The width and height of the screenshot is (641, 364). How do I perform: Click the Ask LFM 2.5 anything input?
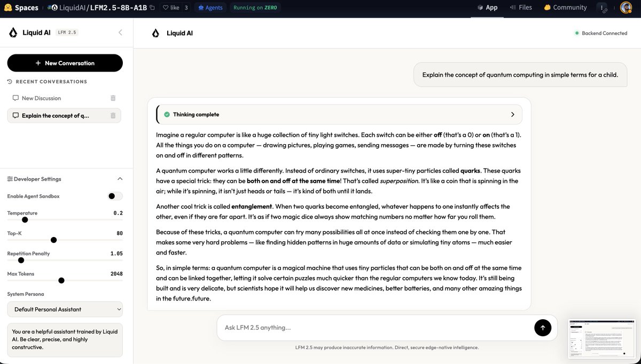click(x=374, y=328)
